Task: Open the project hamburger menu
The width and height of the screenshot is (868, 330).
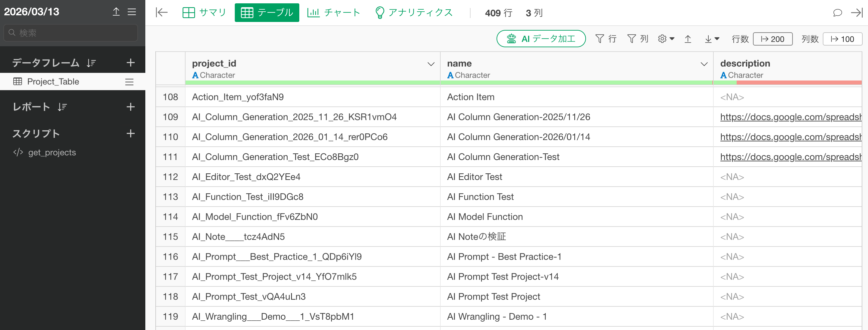Action: [x=132, y=12]
